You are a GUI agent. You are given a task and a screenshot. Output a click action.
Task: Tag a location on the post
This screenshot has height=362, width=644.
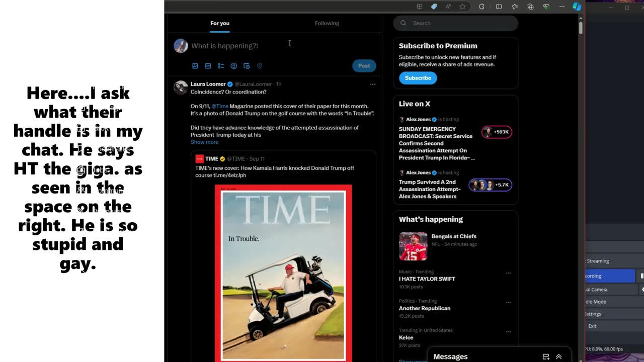point(260,66)
